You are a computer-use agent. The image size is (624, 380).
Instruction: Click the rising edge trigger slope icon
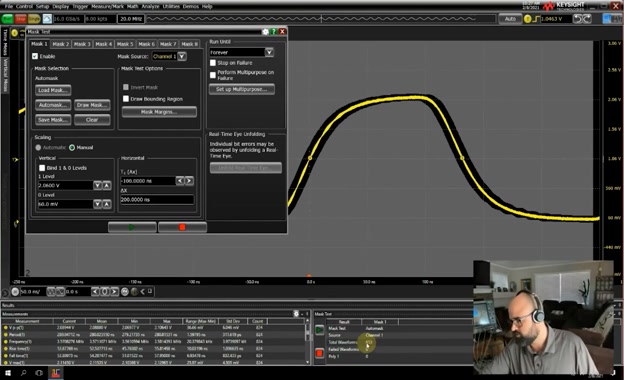pyautogui.click(x=536, y=19)
